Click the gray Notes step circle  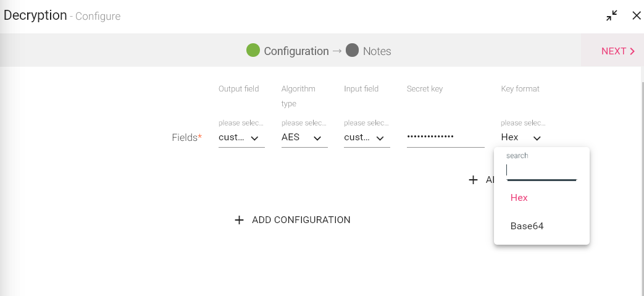353,51
